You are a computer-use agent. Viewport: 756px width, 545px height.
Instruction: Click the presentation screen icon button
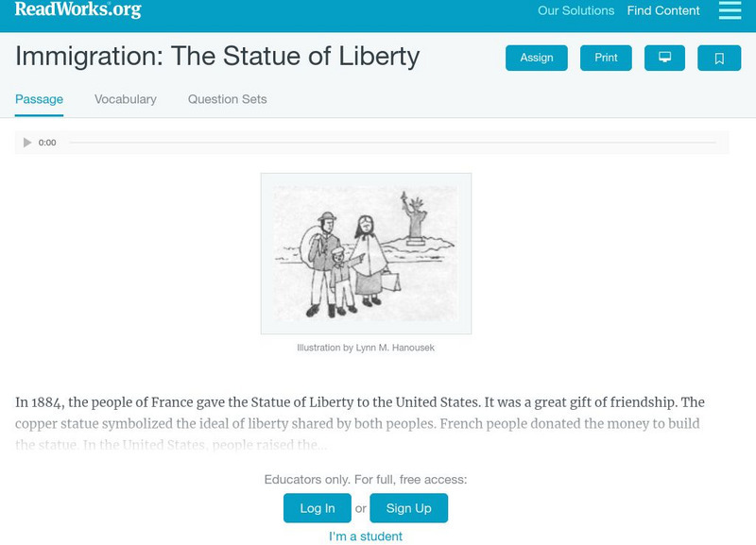click(x=664, y=58)
